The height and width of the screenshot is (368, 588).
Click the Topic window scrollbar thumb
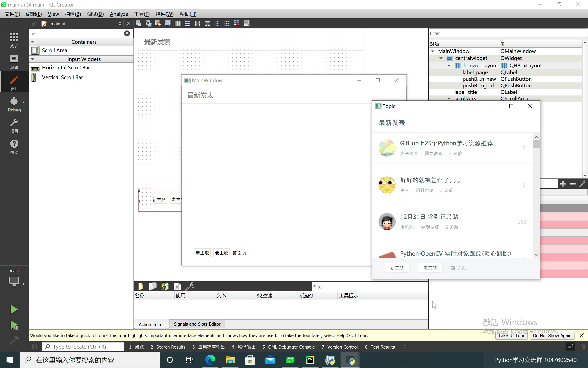click(x=536, y=144)
